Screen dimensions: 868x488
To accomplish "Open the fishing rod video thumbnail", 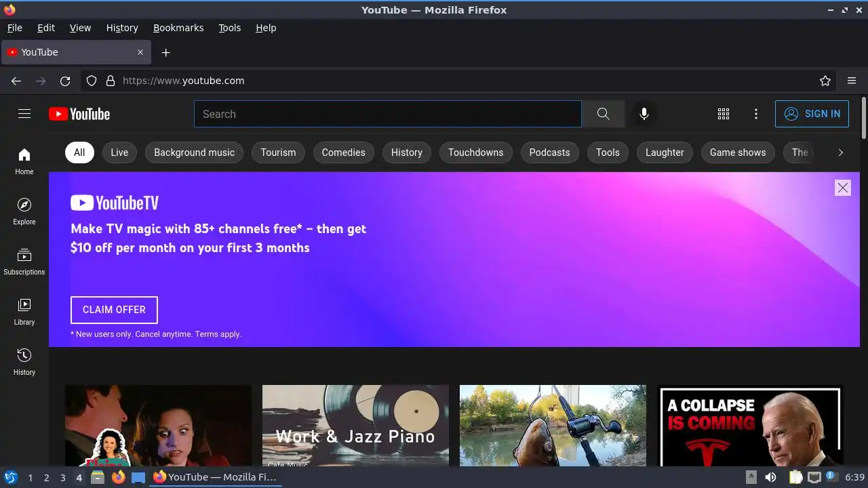I will (553, 426).
